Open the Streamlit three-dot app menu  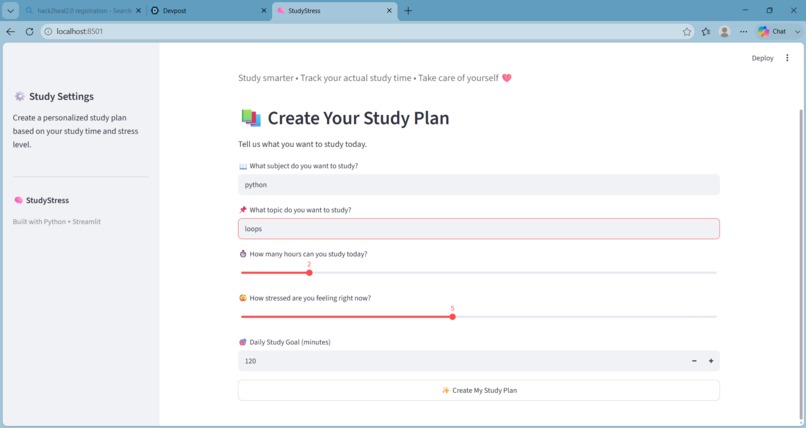pos(787,58)
